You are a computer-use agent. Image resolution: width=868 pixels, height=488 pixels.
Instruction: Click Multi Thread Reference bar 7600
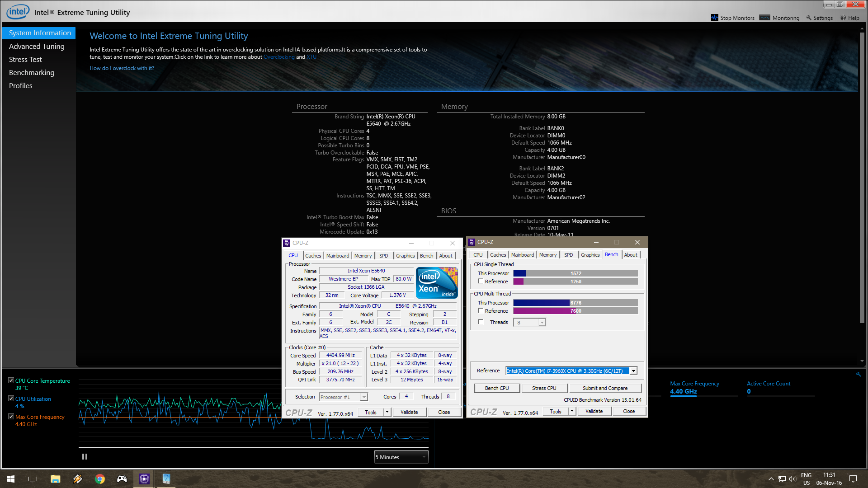(576, 311)
